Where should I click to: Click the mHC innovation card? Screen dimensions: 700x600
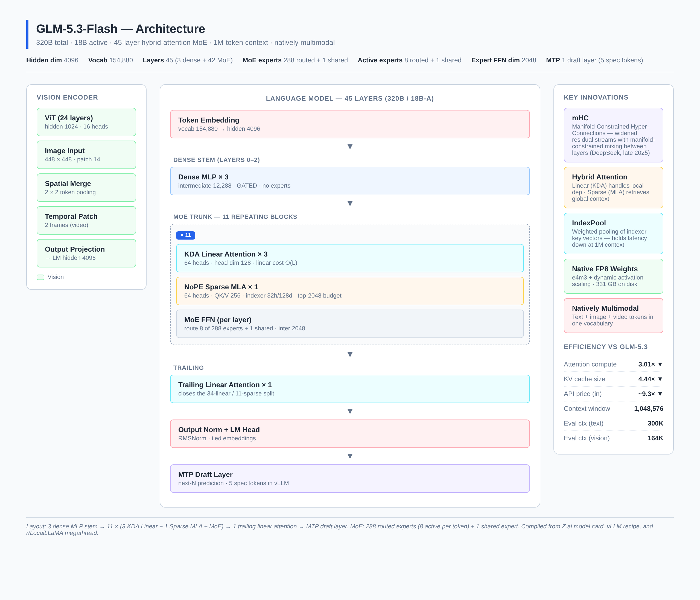613,135
